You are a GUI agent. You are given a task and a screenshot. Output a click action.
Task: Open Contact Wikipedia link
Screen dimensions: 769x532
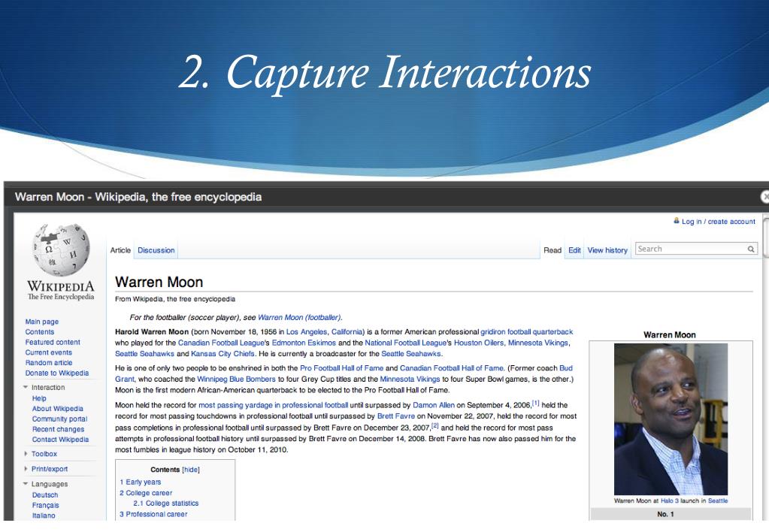click(x=60, y=440)
